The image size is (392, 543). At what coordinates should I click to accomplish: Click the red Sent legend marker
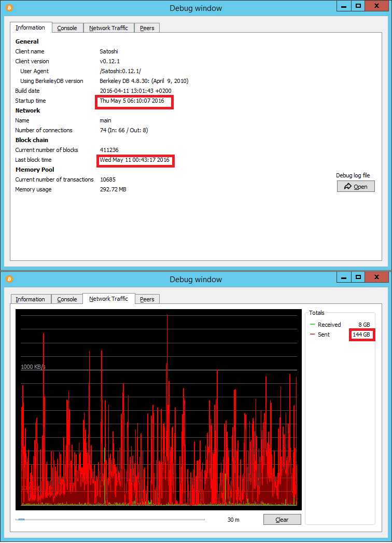[312, 334]
